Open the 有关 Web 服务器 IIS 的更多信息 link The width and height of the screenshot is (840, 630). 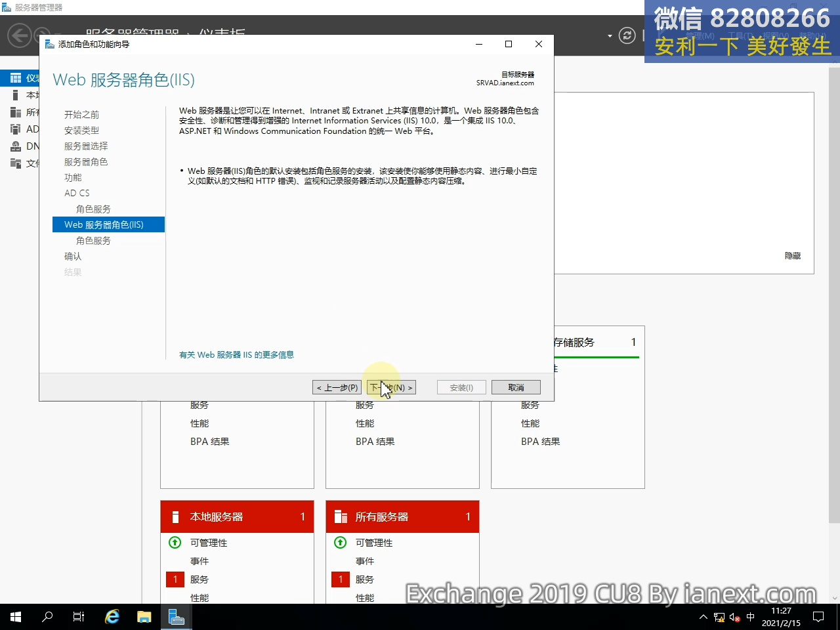(236, 355)
